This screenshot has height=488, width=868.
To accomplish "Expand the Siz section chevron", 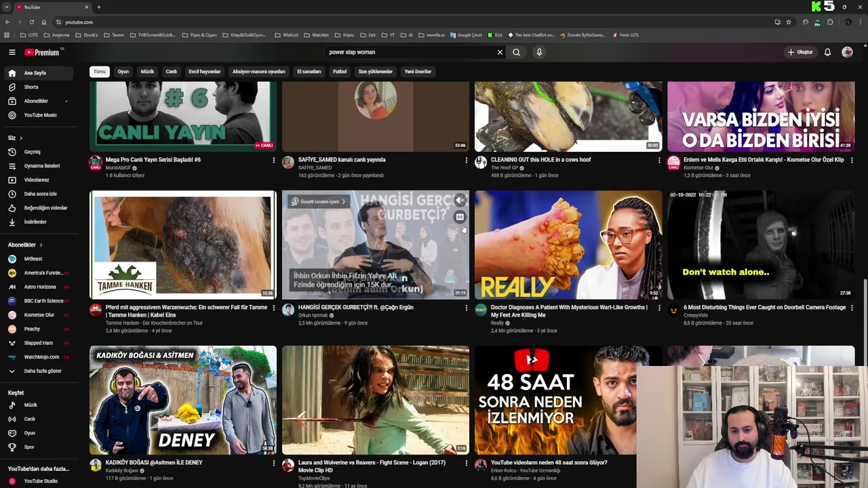I will tap(21, 138).
